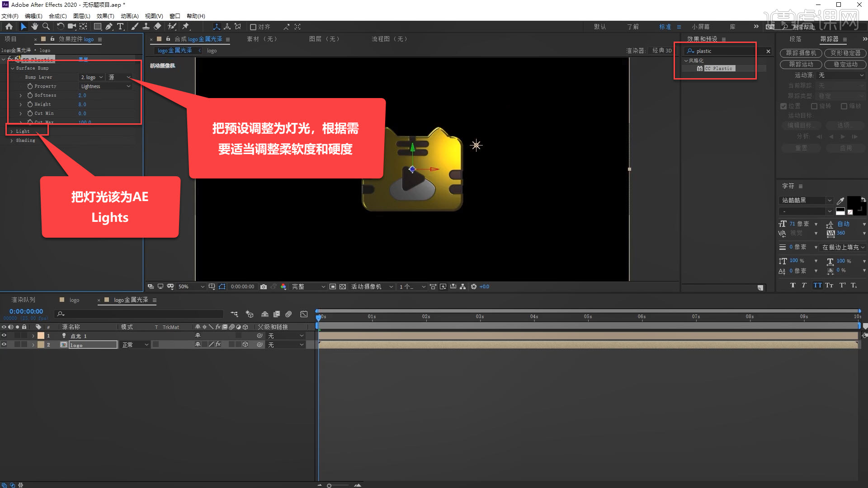
Task: Pick color with the character eyedropper
Action: [840, 201]
